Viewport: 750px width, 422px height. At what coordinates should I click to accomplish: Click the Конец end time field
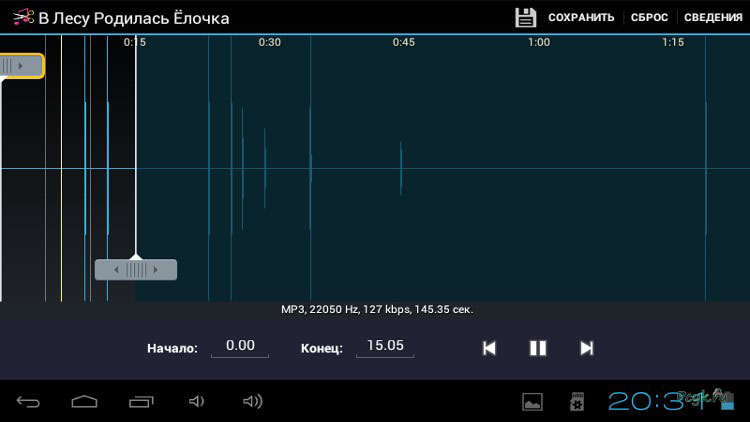pos(385,346)
